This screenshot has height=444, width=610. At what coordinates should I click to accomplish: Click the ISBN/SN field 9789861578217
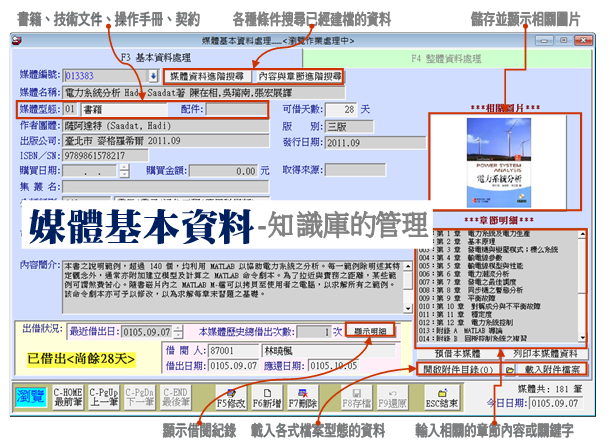tap(105, 156)
